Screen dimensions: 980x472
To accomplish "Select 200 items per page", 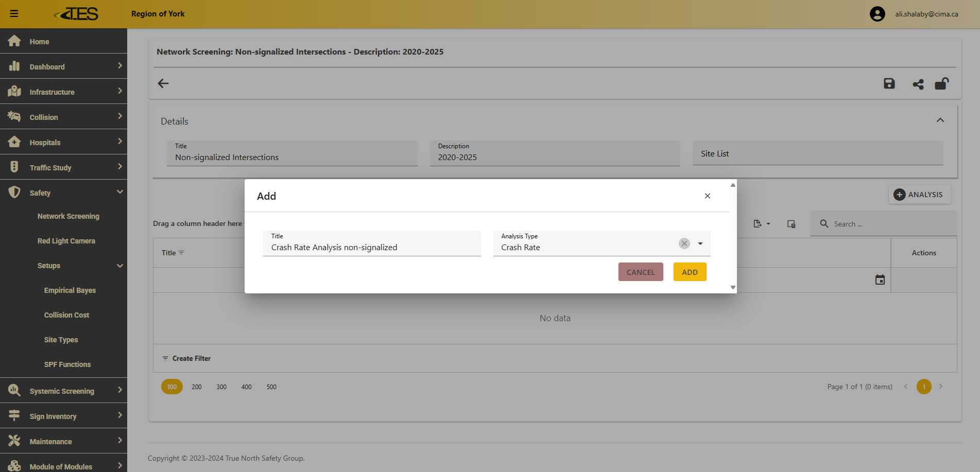I will pyautogui.click(x=197, y=387).
